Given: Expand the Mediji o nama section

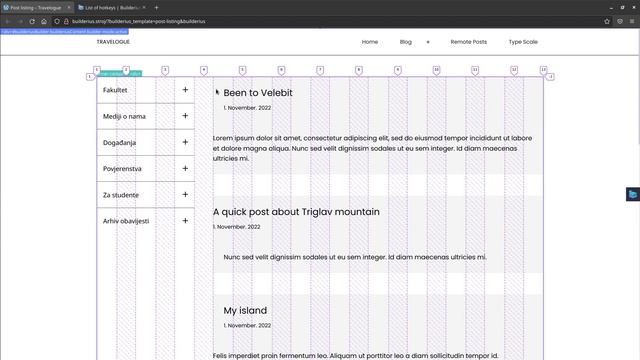Looking at the screenshot, I should 185,116.
